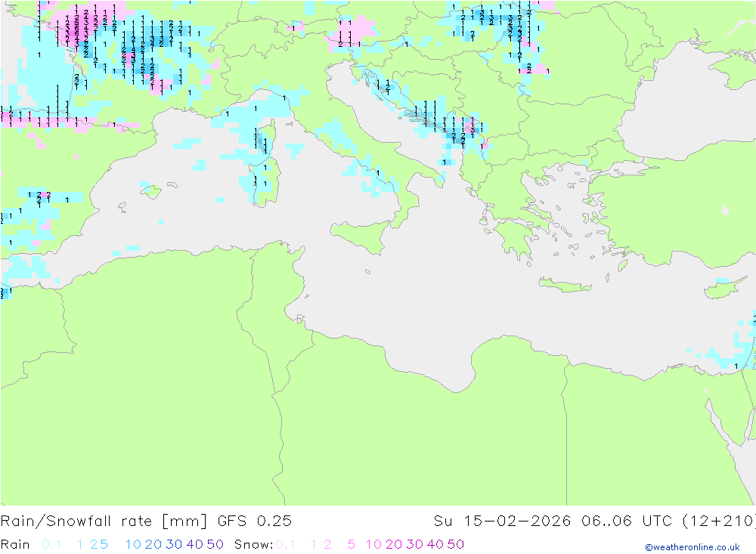Click the 'Rain' legend label
The width and height of the screenshot is (756, 554).
tap(15, 544)
